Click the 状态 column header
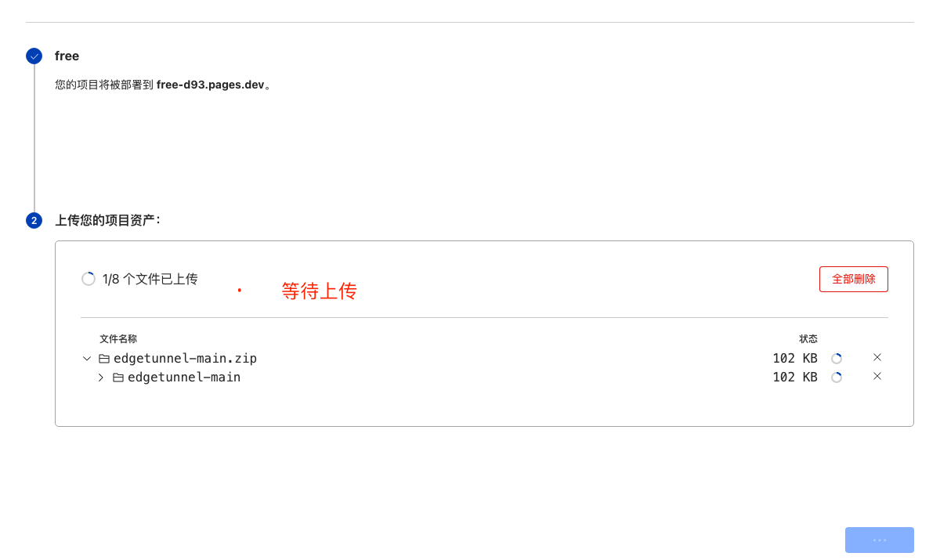The height and width of the screenshot is (560, 940). (x=808, y=339)
